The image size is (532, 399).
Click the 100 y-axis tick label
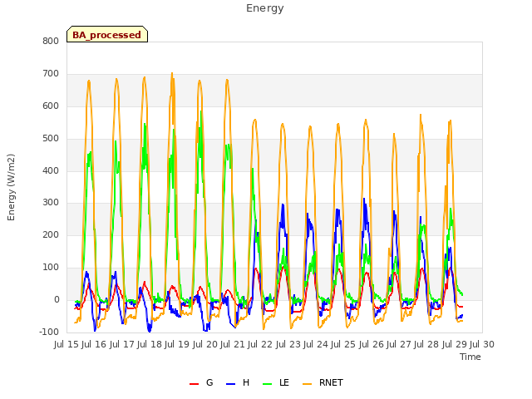51,268
